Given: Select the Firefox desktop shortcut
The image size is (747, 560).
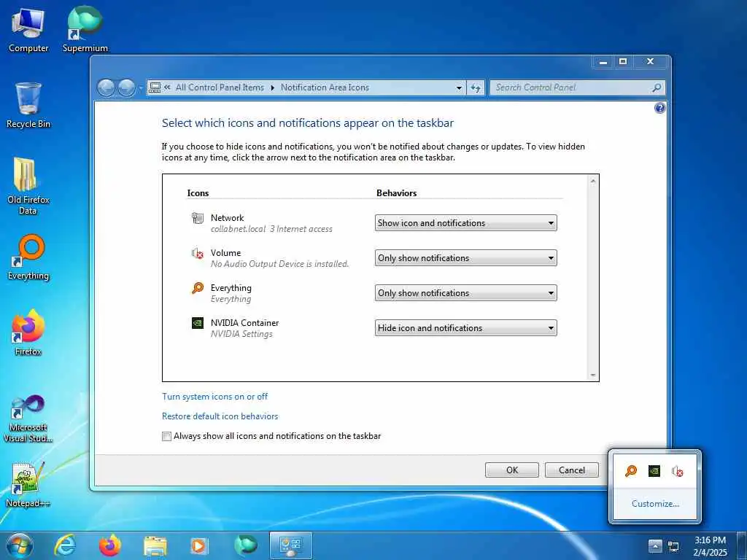Looking at the screenshot, I should point(28,333).
